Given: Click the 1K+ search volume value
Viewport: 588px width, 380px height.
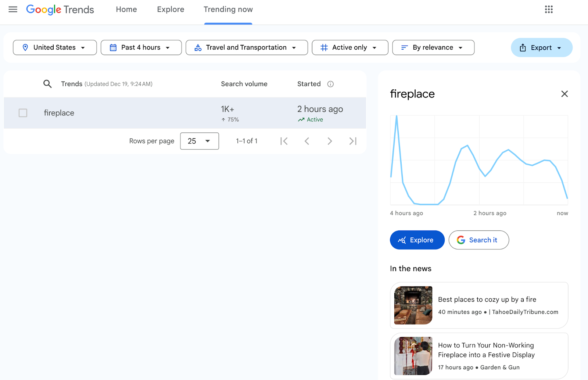Looking at the screenshot, I should [x=227, y=109].
